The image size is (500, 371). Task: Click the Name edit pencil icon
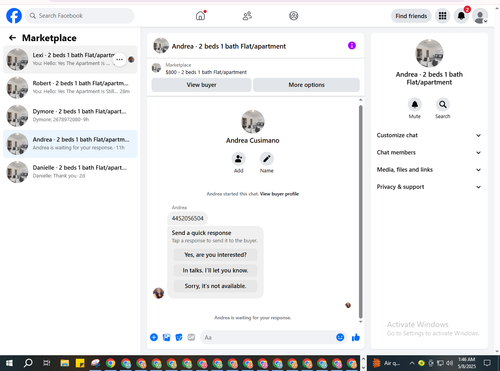[267, 159]
